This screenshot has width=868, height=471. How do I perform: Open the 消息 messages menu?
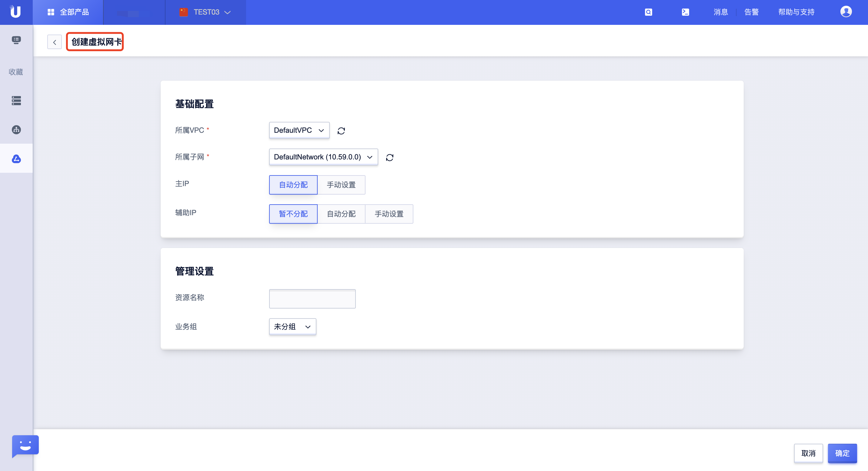coord(720,12)
